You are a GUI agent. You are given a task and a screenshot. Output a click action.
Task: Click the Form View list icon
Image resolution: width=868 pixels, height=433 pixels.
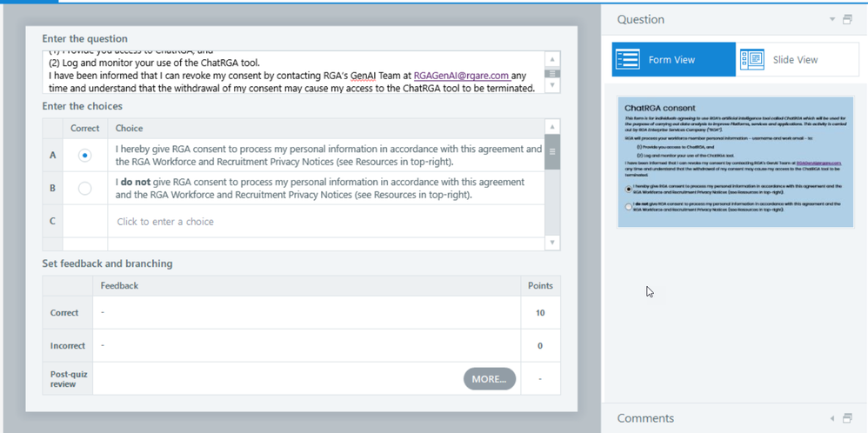click(628, 59)
